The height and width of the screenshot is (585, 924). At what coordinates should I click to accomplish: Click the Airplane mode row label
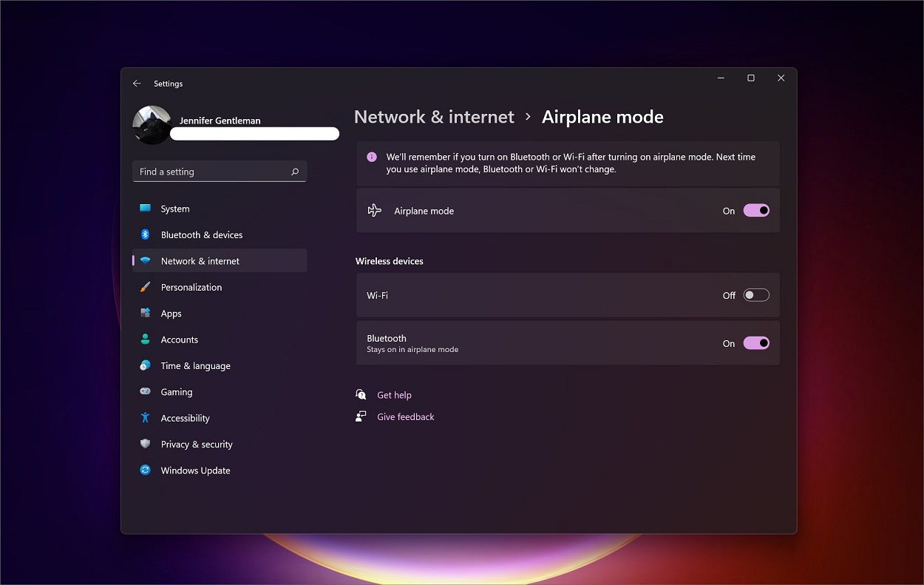coord(424,211)
